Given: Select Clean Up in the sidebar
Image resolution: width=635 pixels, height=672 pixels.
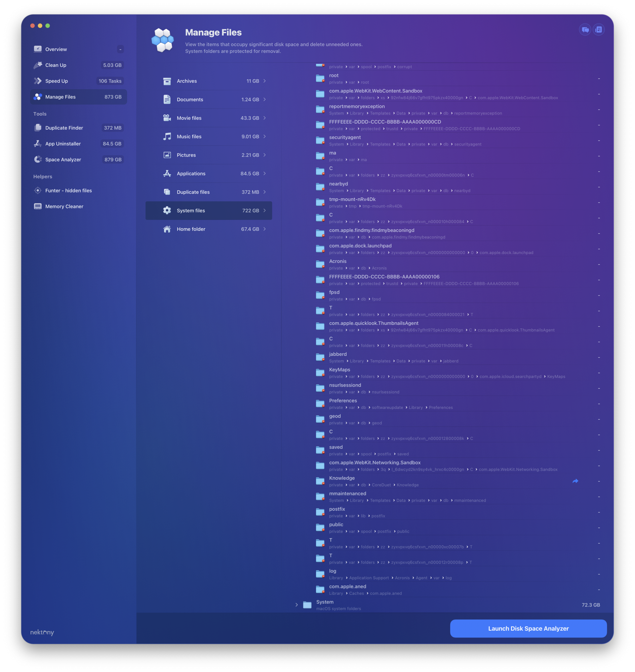Looking at the screenshot, I should (x=79, y=65).
